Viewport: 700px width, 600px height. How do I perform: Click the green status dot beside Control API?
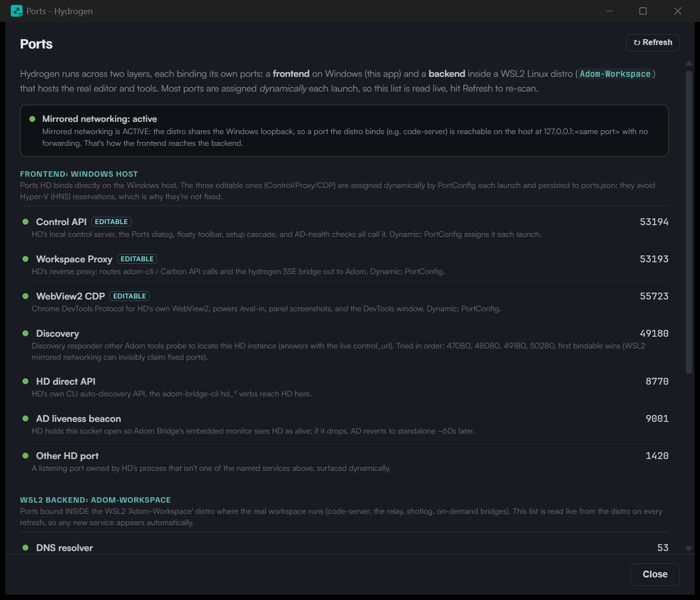25,222
